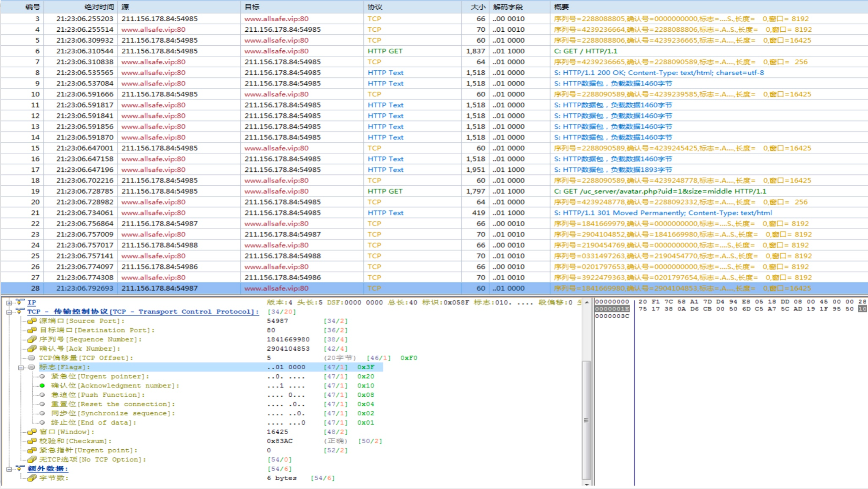Select packet 17 with 1893-byte payload
Viewport: 868px width, 489px height.
[x=434, y=170]
